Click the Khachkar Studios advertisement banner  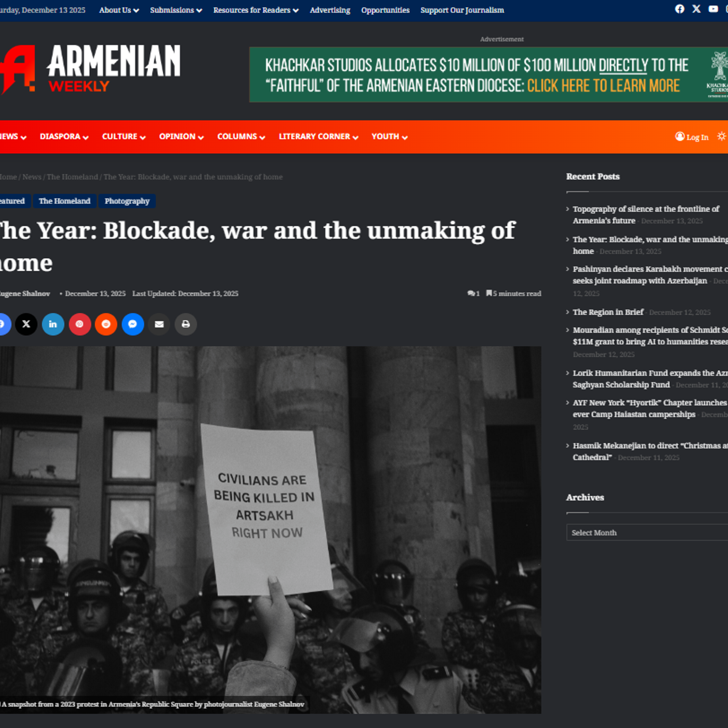(x=488, y=75)
